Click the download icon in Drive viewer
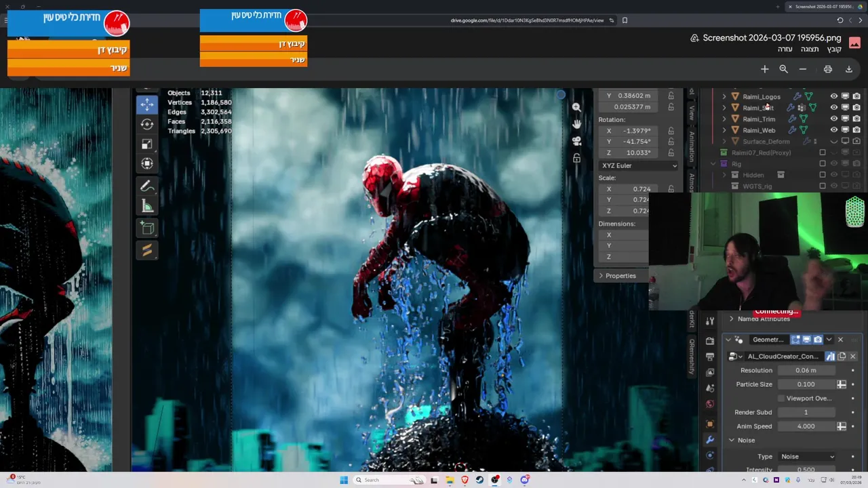Viewport: 868px width, 488px height. 848,69
